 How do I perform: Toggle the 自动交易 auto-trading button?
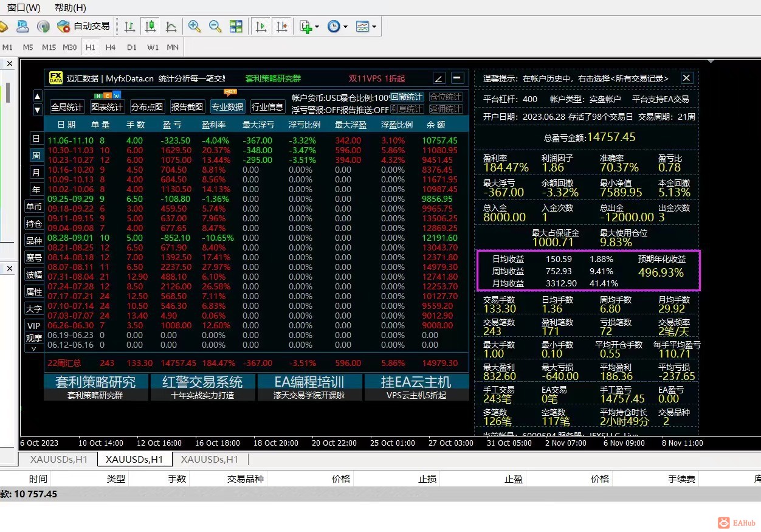pos(83,26)
